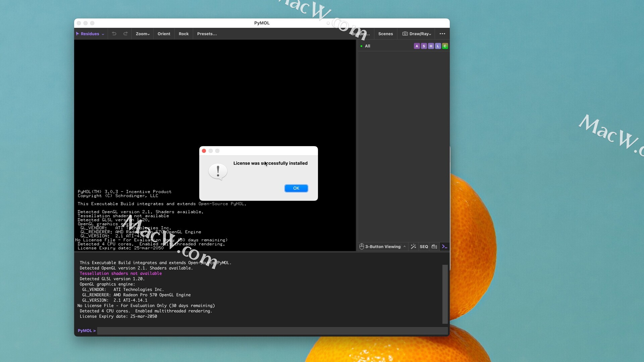Click the 'License was successfully installed' message
This screenshot has width=644, height=362.
pyautogui.click(x=270, y=163)
